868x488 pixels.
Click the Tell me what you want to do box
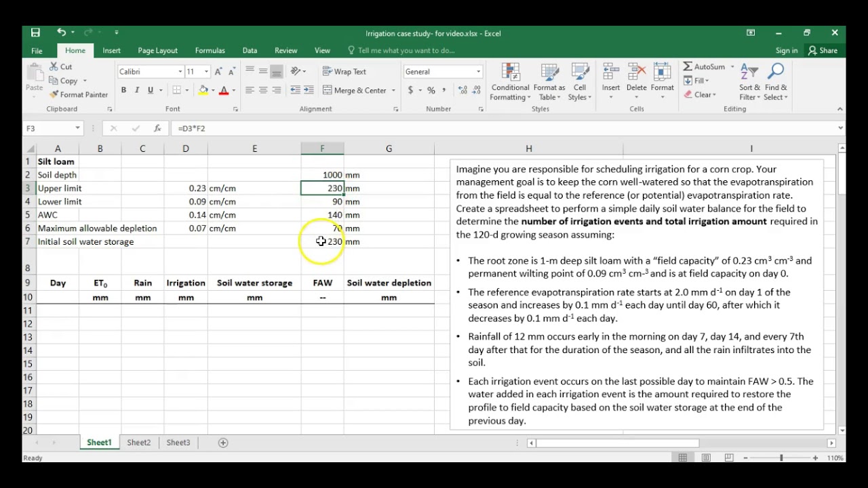[401, 51]
